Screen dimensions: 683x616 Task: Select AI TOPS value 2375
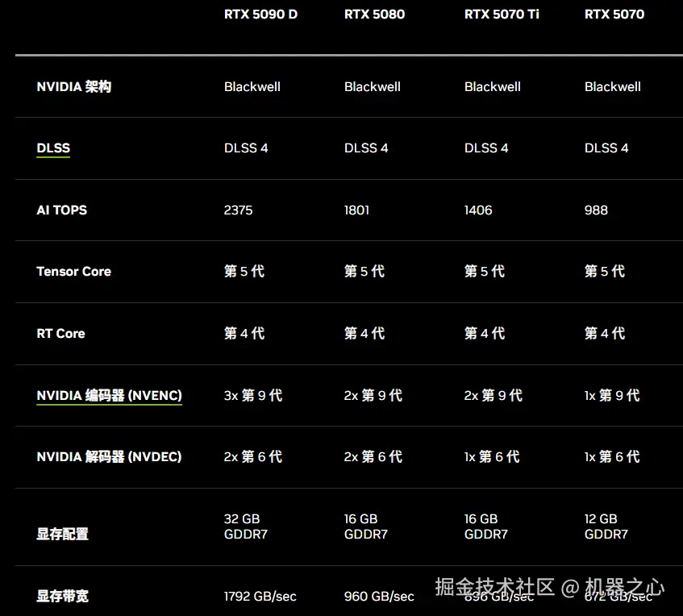coord(238,210)
